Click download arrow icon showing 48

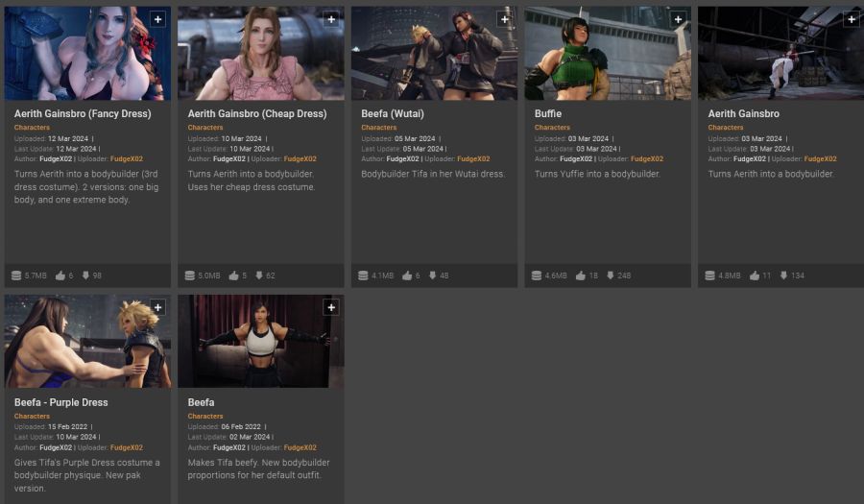point(433,276)
